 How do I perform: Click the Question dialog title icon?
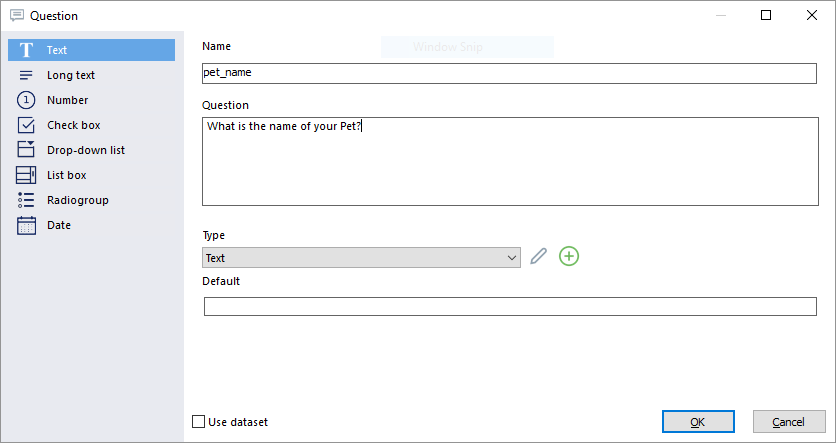(x=17, y=15)
